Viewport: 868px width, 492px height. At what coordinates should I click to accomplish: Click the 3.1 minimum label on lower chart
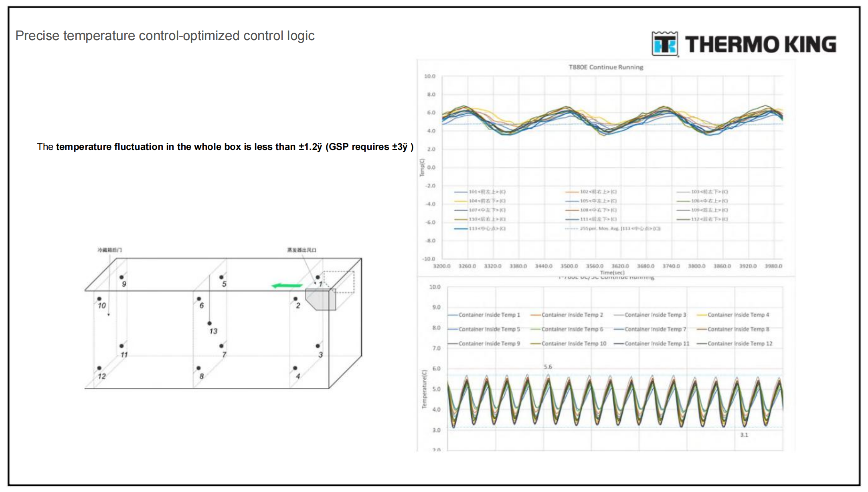click(744, 435)
